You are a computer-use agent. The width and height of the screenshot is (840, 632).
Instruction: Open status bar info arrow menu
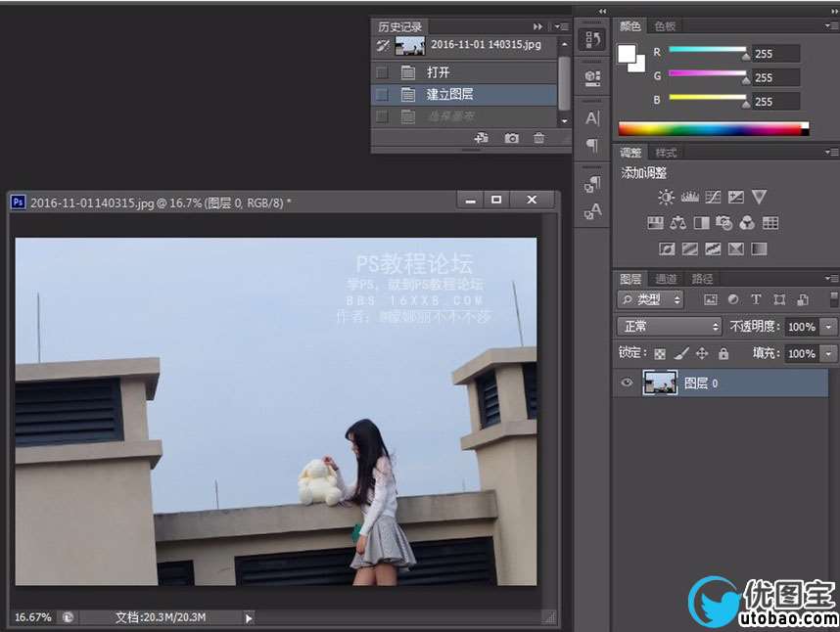(249, 618)
